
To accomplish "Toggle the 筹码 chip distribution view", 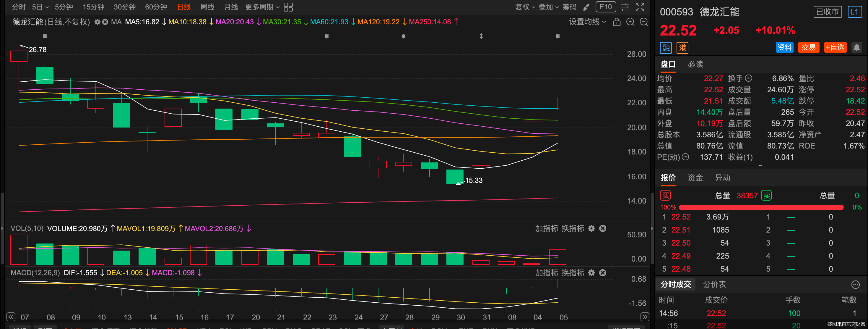I will coord(569,7).
